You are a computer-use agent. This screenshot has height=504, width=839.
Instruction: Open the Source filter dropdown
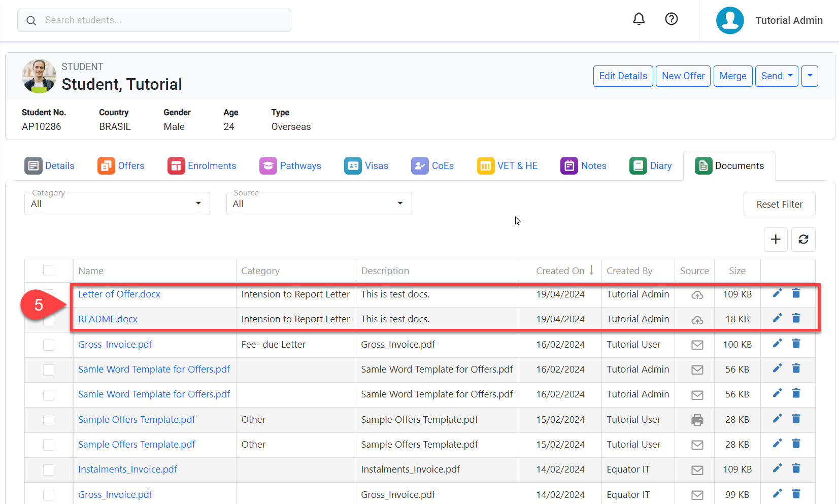(x=319, y=204)
